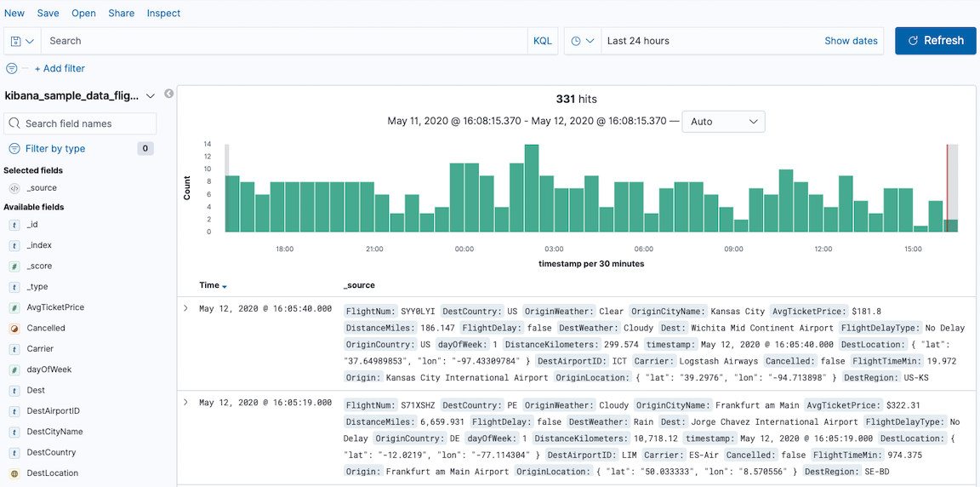Toggle the KQL query language switch
This screenshot has height=487, width=980.
(x=542, y=41)
